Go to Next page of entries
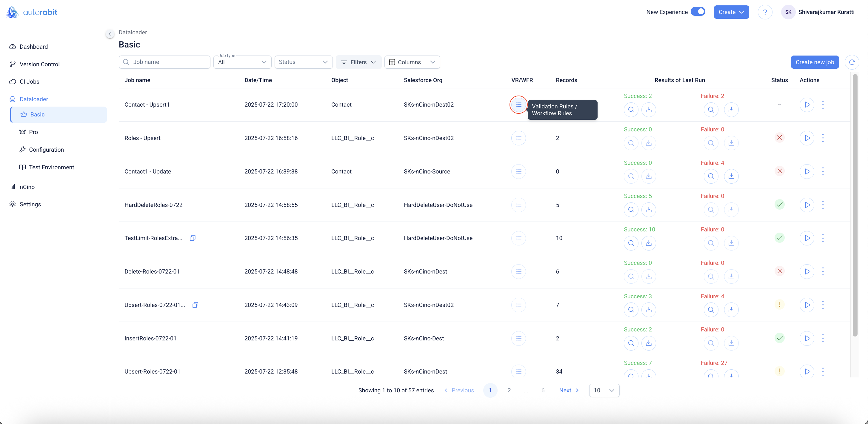 point(568,390)
